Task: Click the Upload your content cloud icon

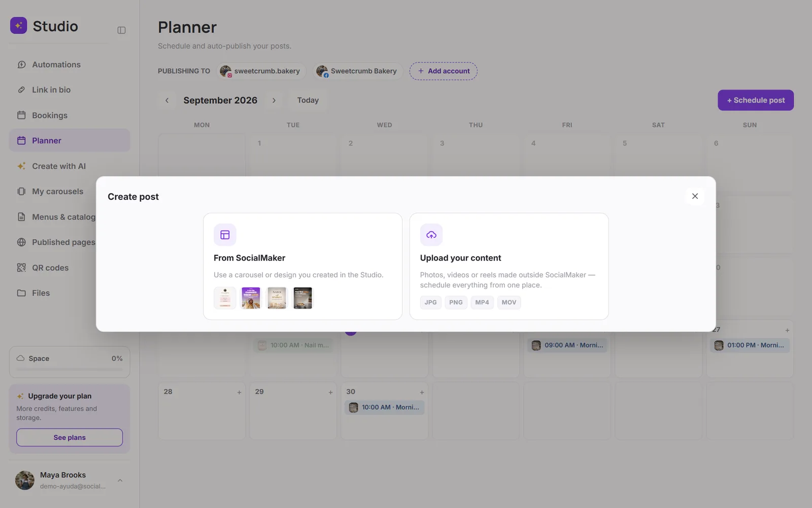Action: (x=431, y=235)
